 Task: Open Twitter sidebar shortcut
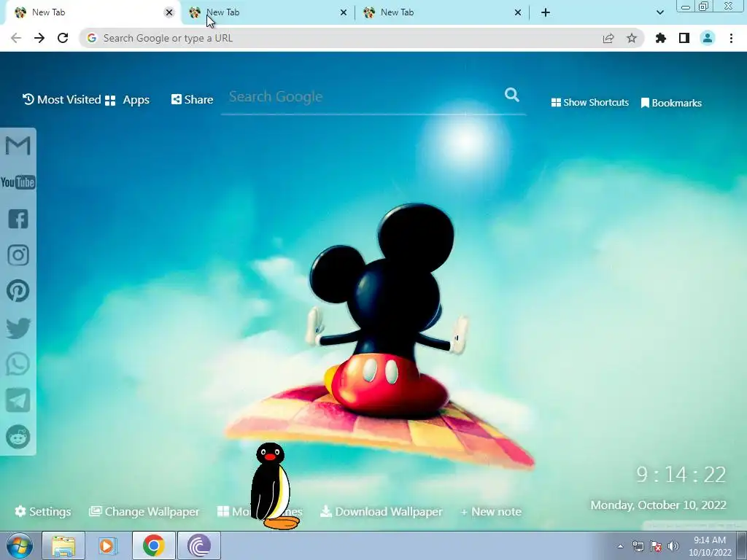[18, 328]
